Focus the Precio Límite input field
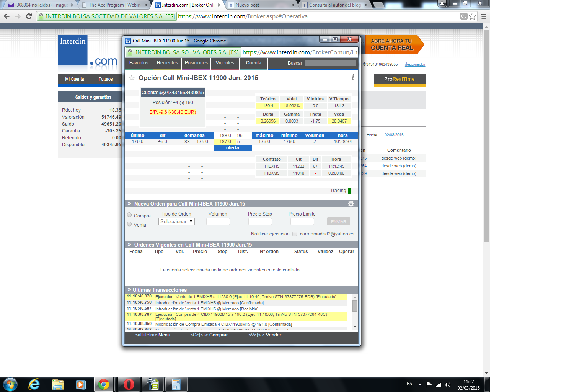Viewport: 574px width, 392px height. pyautogui.click(x=302, y=221)
